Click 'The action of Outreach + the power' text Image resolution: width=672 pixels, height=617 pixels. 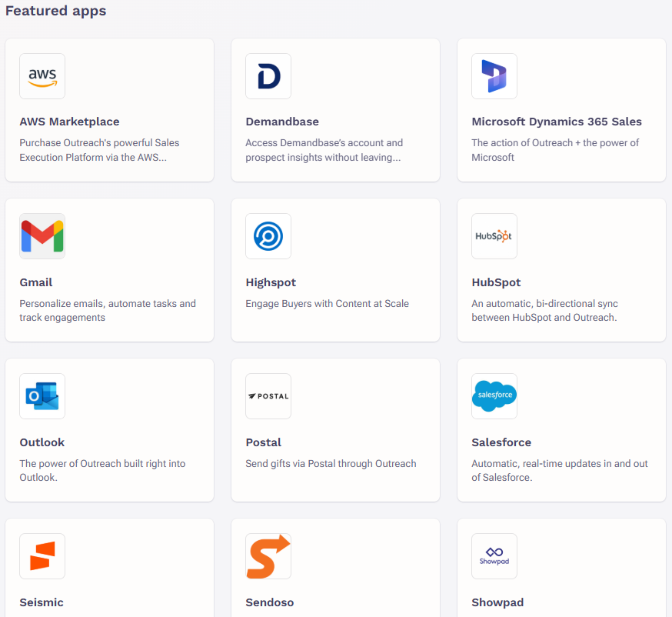[x=555, y=150]
